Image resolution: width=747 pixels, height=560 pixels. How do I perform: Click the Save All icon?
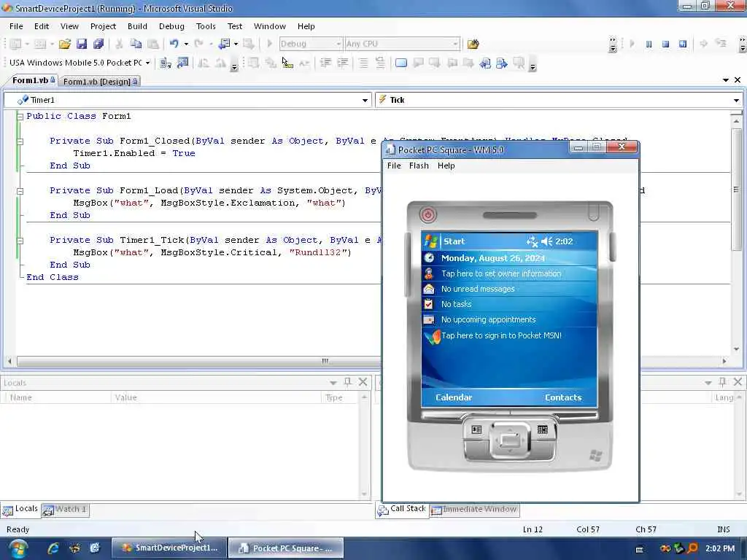pos(98,44)
